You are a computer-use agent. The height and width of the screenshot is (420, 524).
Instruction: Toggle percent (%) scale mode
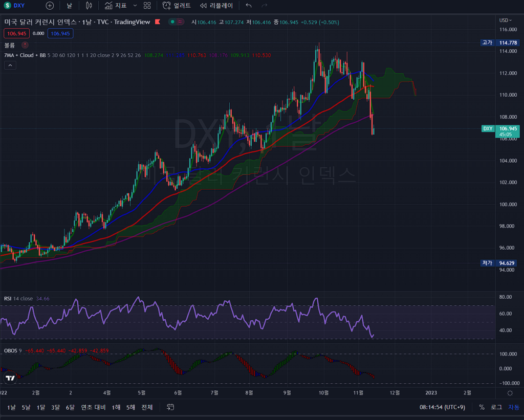coord(482,407)
